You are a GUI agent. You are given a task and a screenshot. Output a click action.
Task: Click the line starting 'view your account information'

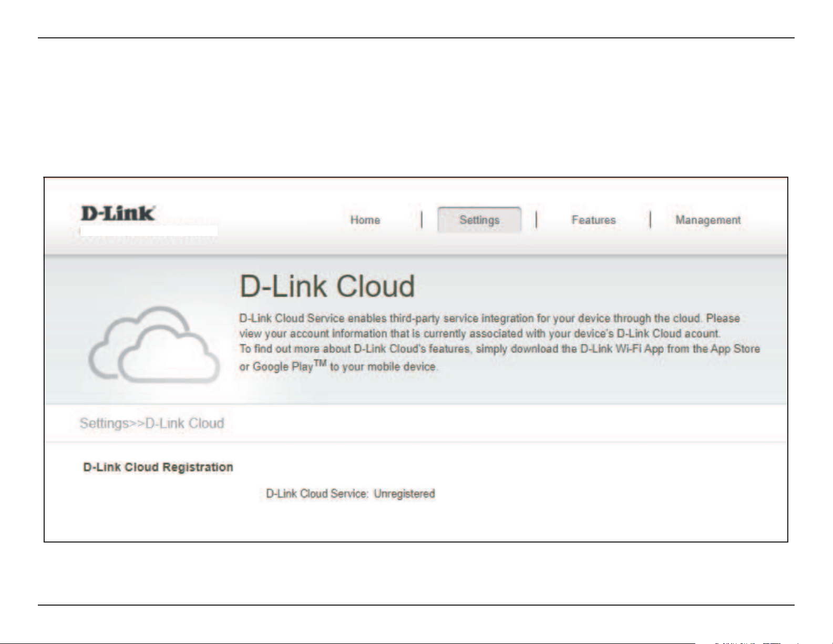point(480,334)
